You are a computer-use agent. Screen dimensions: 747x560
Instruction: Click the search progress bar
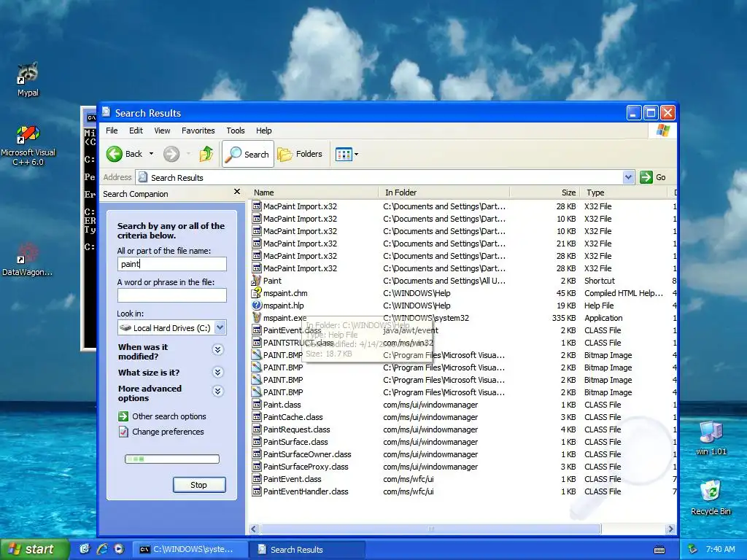(172, 459)
